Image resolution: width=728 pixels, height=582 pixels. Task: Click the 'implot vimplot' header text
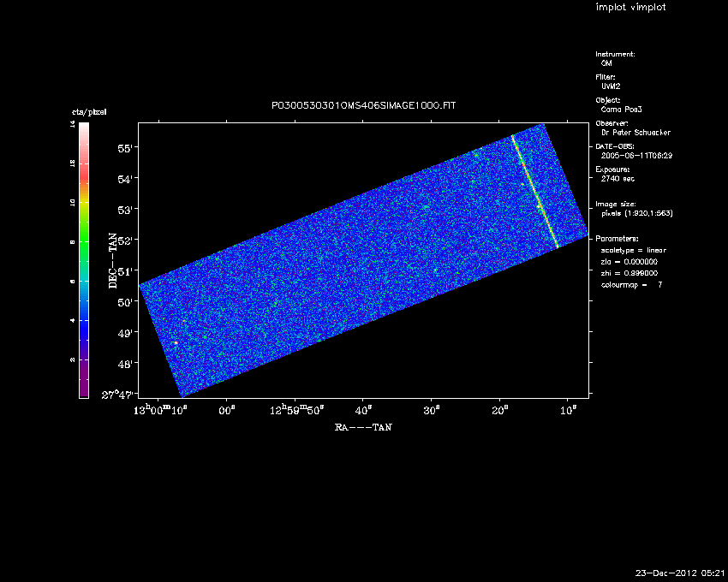click(x=630, y=7)
